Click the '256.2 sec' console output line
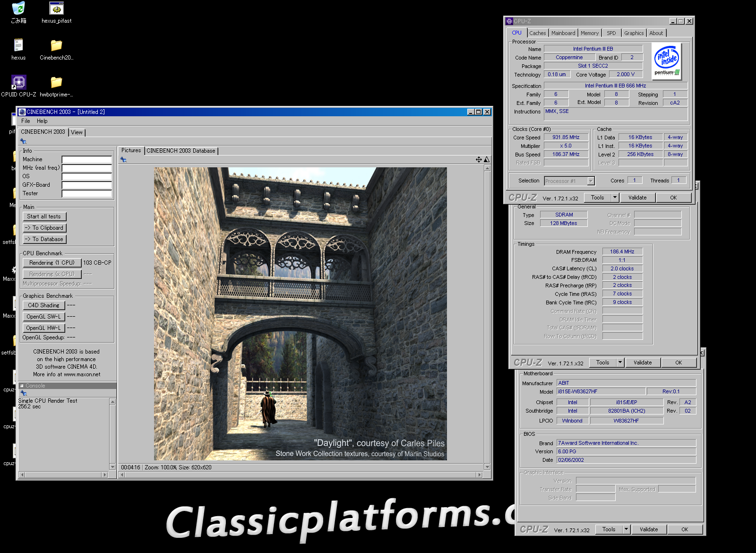Screen dimensions: 756x553 (29, 406)
